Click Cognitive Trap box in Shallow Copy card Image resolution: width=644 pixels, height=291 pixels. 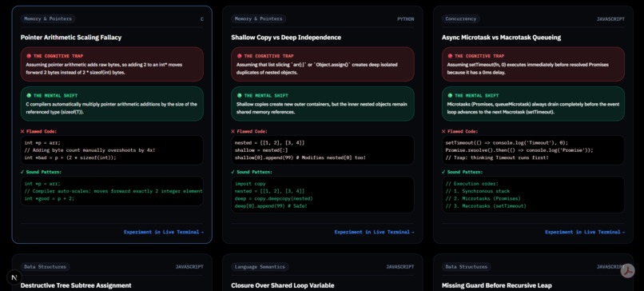[x=323, y=64]
